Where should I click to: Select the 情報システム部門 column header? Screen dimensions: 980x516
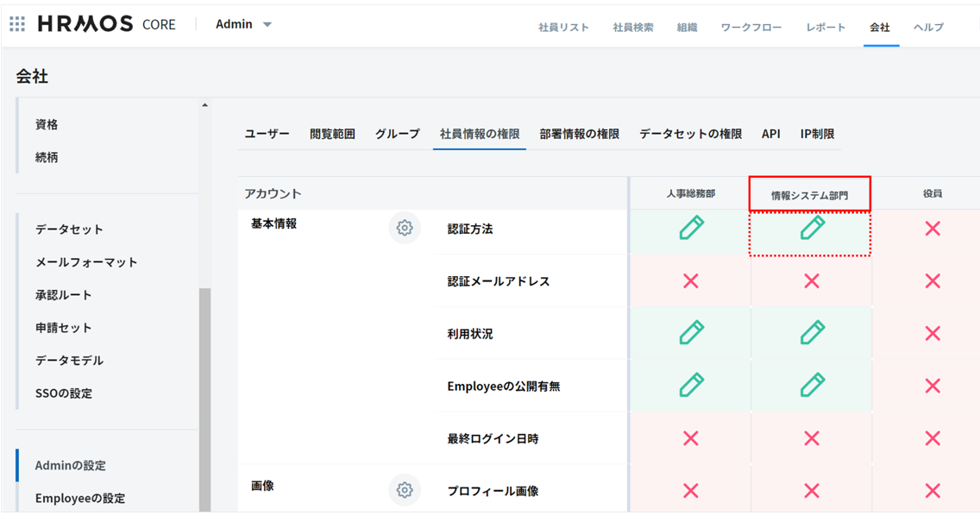(809, 195)
